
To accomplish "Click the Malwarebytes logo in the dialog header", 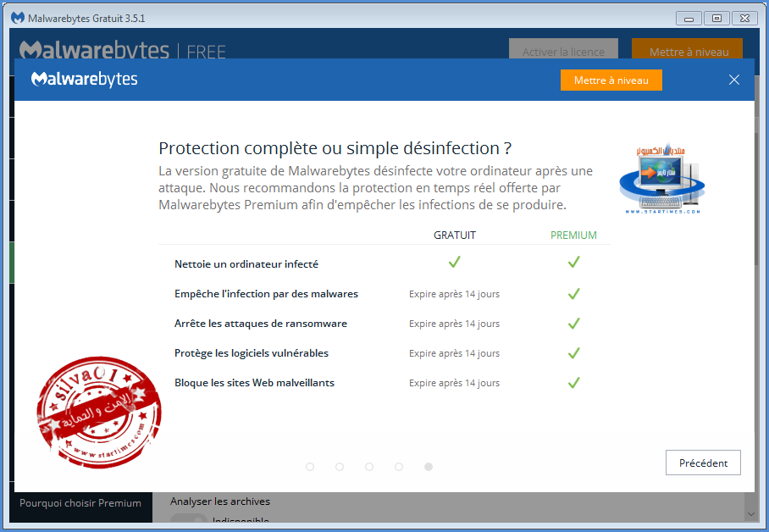I will 84,80.
